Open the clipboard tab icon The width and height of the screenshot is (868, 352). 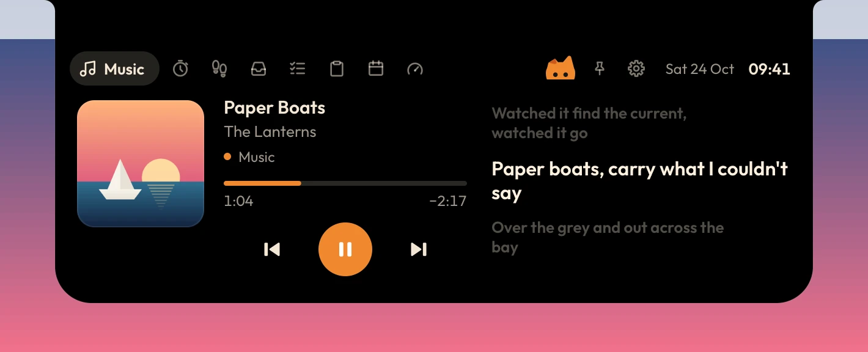tap(337, 68)
